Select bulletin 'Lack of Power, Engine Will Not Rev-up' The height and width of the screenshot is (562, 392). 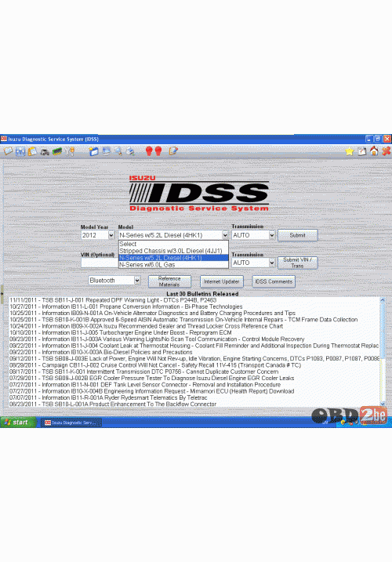[x=194, y=358]
